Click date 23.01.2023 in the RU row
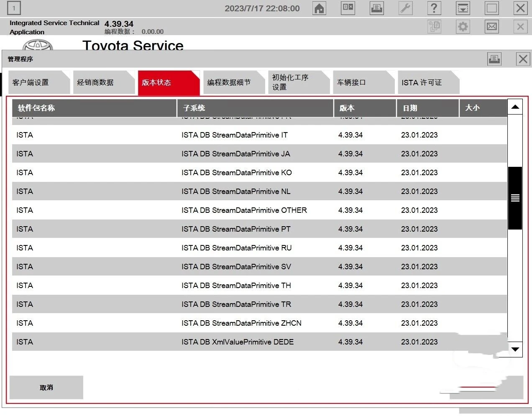 pyautogui.click(x=419, y=248)
